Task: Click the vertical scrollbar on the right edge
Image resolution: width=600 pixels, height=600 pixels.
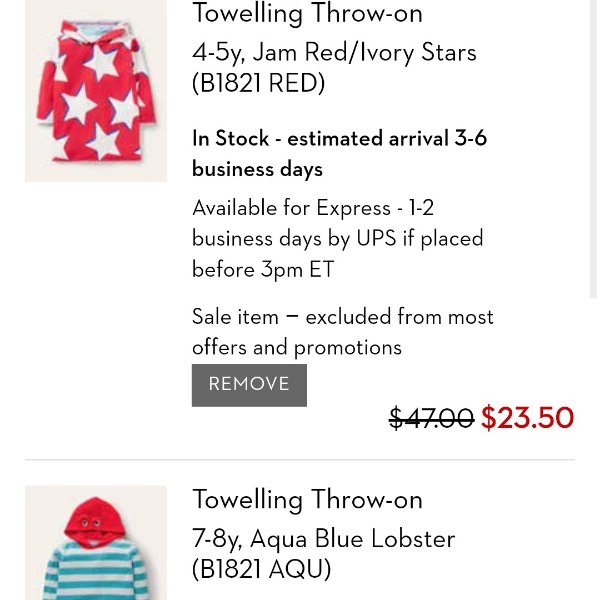Action: (x=593, y=148)
